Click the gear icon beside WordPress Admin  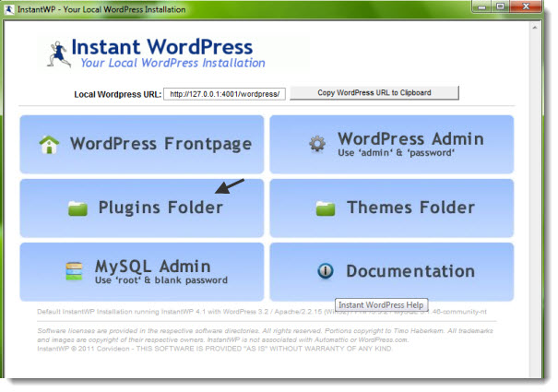(x=316, y=144)
